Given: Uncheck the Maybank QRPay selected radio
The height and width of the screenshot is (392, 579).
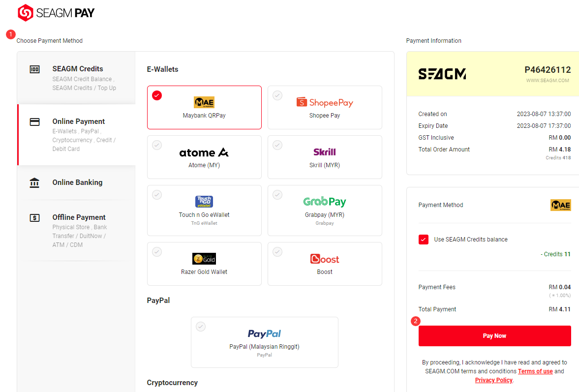Looking at the screenshot, I should pyautogui.click(x=157, y=95).
